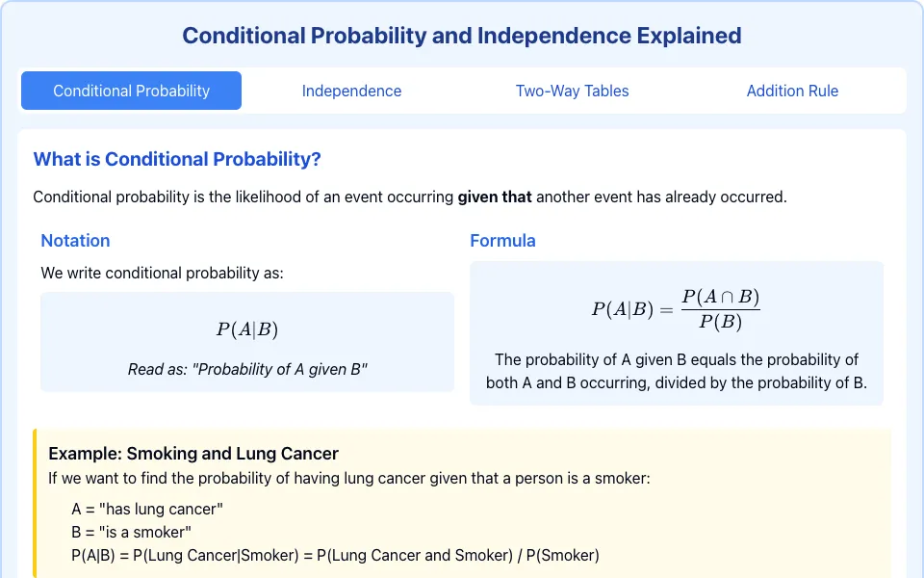Open the Two-Way Tables tab
Screen dimensions: 924x578
tap(572, 91)
